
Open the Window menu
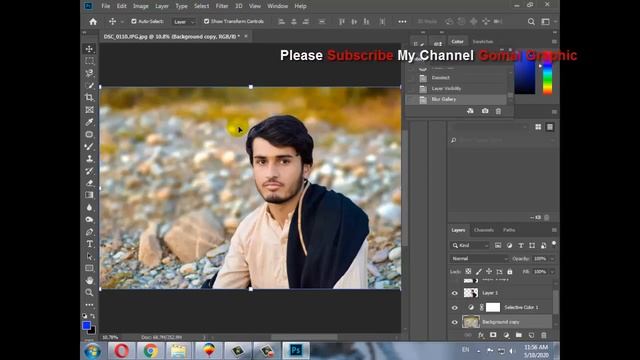pyautogui.click(x=278, y=6)
